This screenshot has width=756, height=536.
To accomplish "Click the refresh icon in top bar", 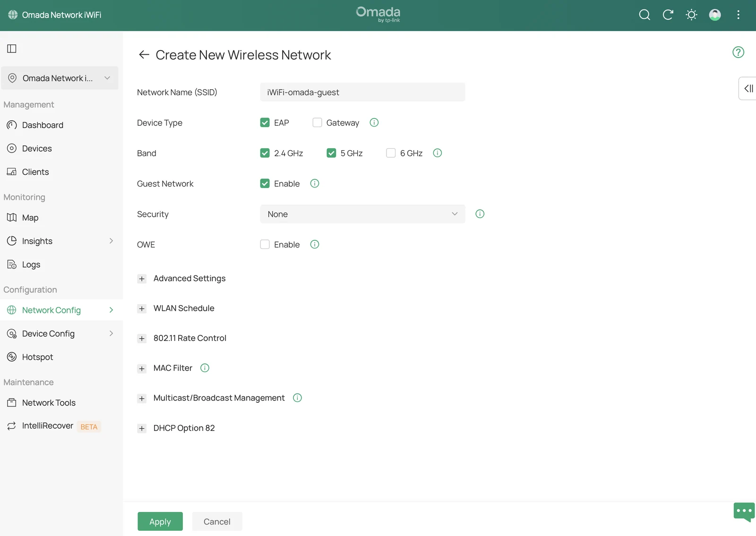I will (x=668, y=15).
